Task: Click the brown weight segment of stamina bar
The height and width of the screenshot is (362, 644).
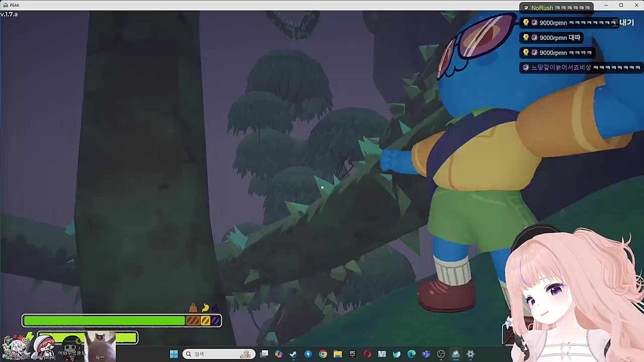Action: click(x=193, y=321)
